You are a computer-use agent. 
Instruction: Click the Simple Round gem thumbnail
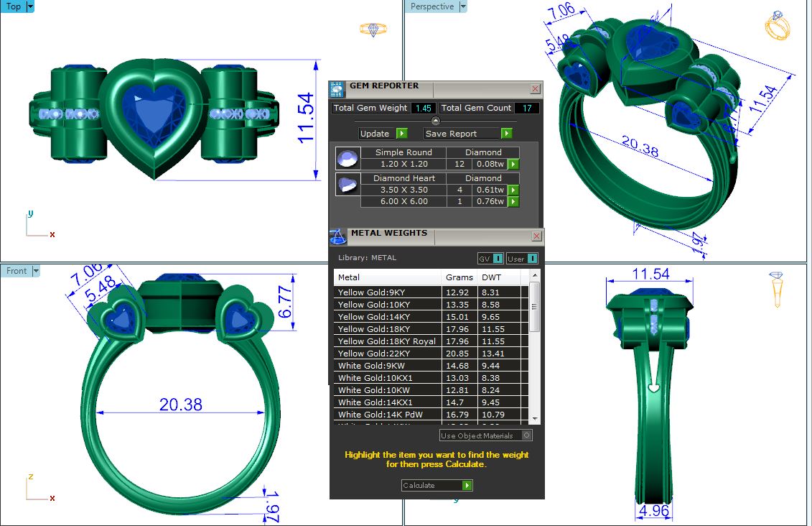click(x=348, y=158)
